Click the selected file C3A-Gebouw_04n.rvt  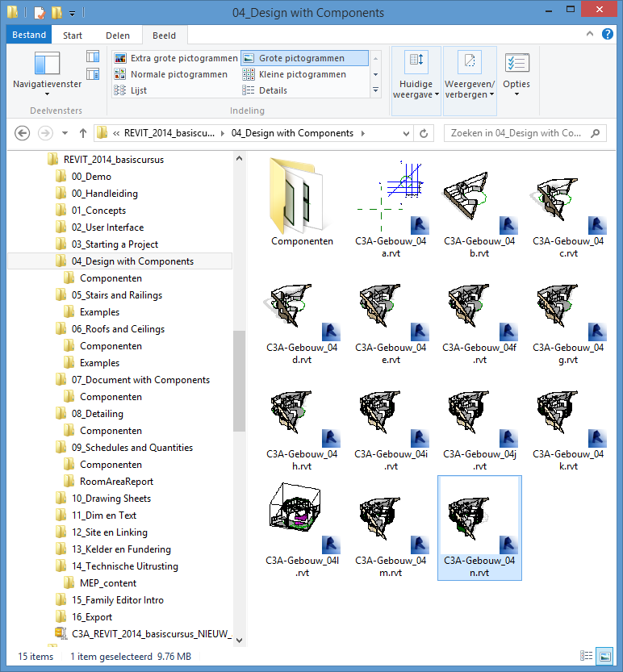[x=479, y=528]
